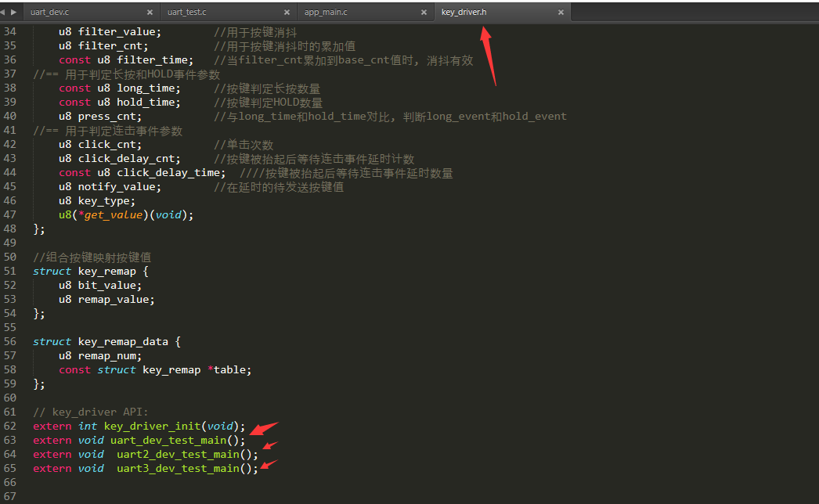Click the back navigation arrow icon
819x504 pixels.
pos(7,12)
